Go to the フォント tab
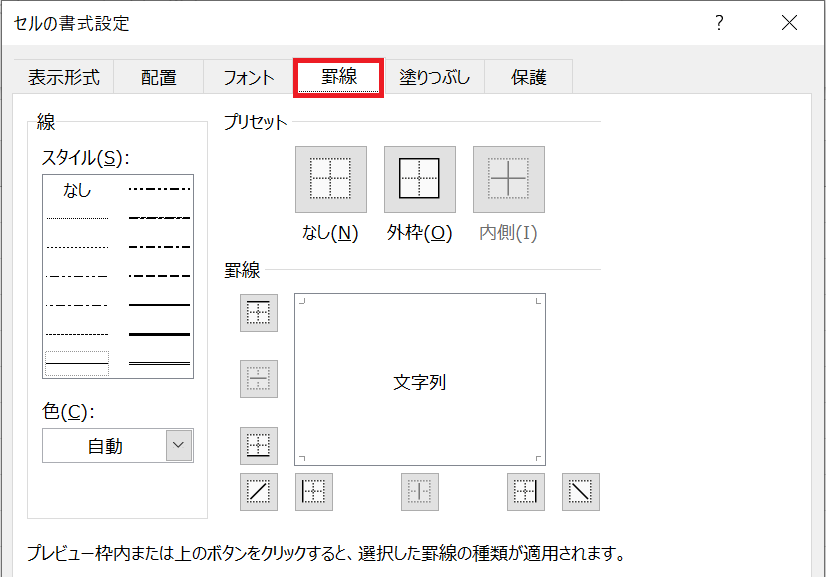The image size is (826, 577). point(248,77)
